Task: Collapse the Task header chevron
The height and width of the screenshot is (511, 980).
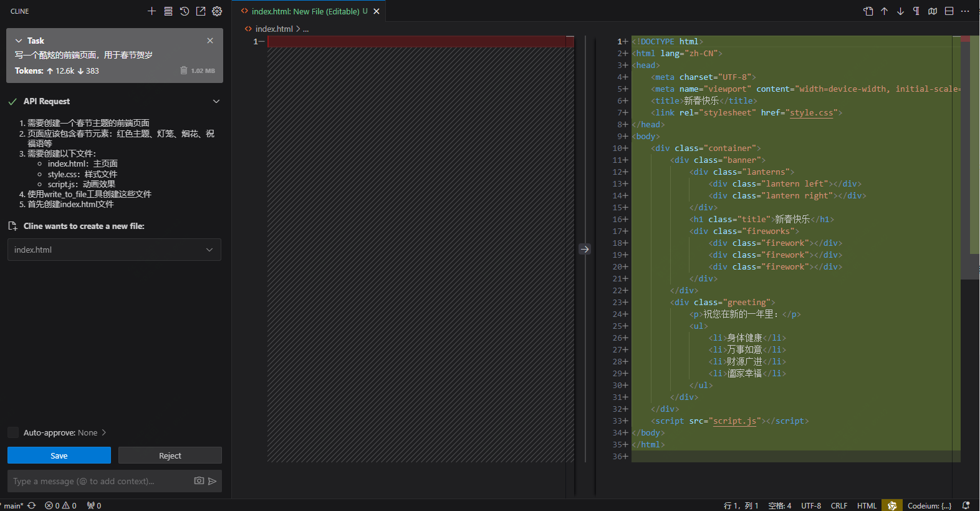Action: 19,41
